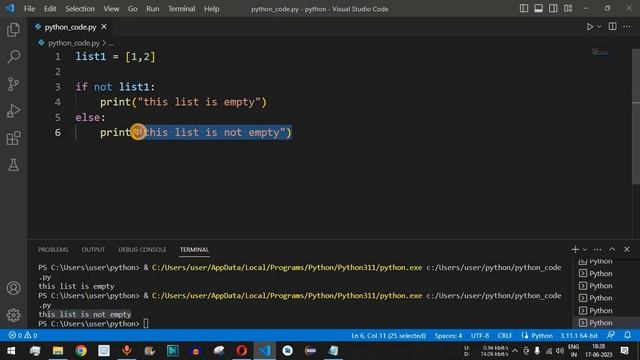Open the Help menu

211,9
